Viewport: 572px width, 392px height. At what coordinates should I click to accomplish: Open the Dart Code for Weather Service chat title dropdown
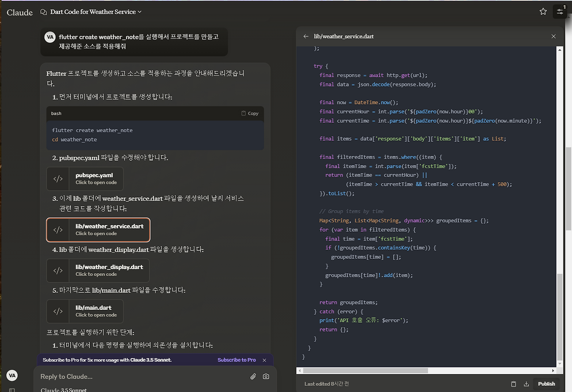(96, 12)
